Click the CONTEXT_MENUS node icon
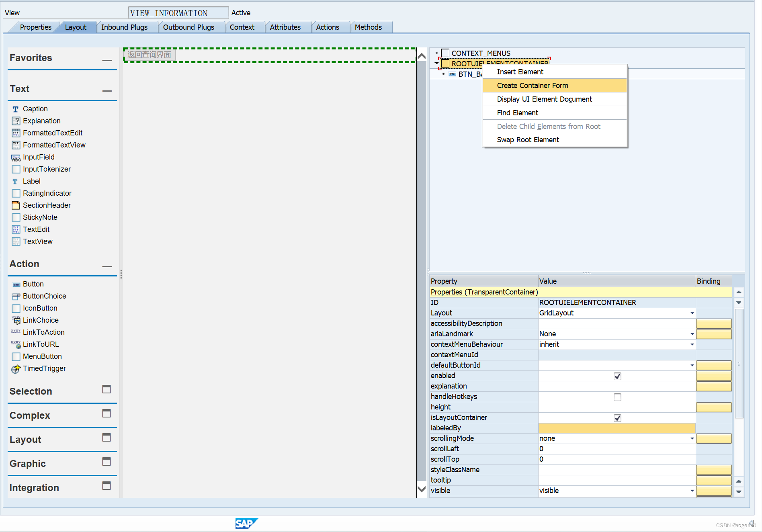762x532 pixels. (445, 53)
